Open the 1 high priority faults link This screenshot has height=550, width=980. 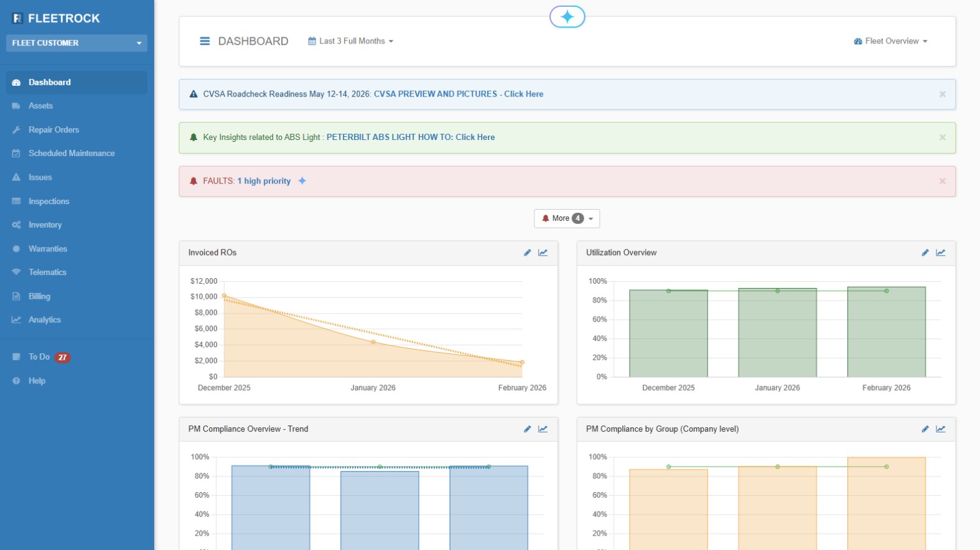click(x=264, y=181)
